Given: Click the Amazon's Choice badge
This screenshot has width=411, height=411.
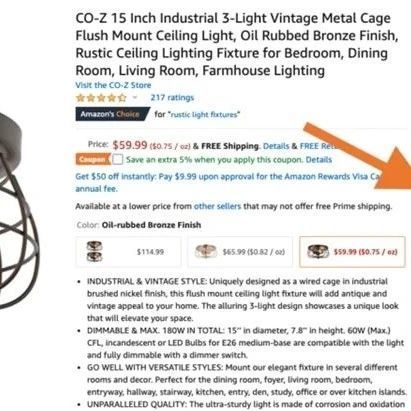Looking at the screenshot, I should pos(112,114).
